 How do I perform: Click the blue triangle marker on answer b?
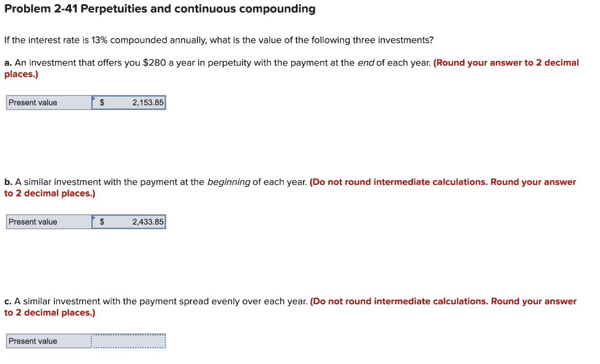click(x=94, y=217)
